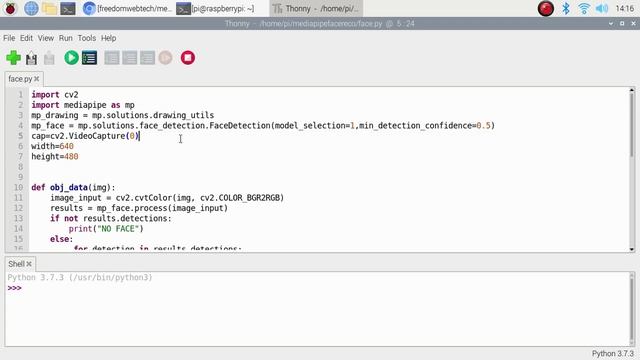Click the Load file toolbar icon
The height and width of the screenshot is (360, 640).
point(31,58)
